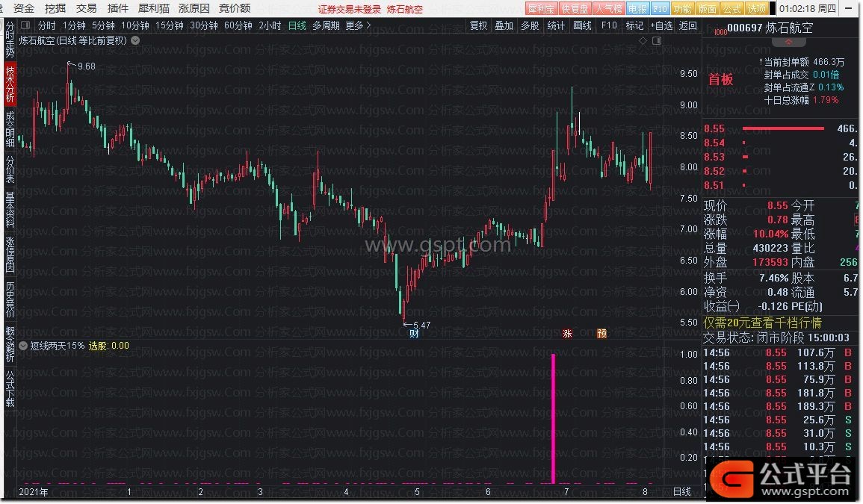863x504 pixels.
Task: Click the 快复盘 button
Action: pos(575,9)
